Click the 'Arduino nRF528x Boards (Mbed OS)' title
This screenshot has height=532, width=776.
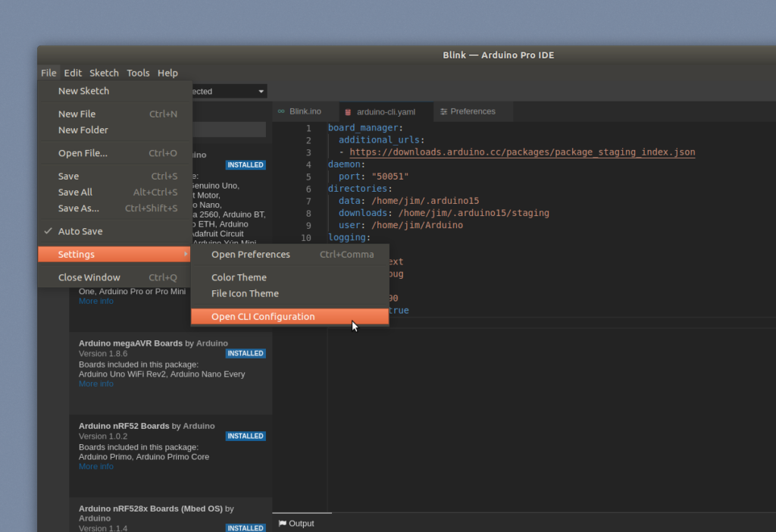coord(151,509)
